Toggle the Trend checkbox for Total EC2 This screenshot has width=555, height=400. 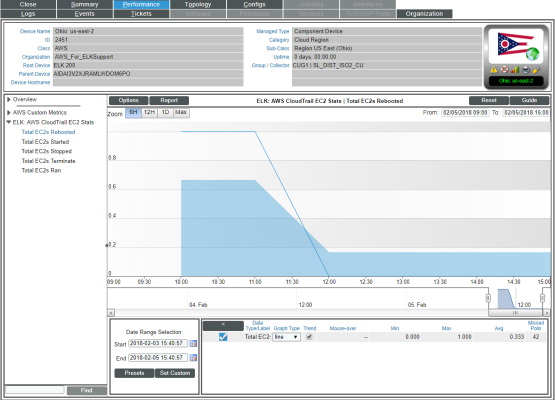click(x=309, y=337)
